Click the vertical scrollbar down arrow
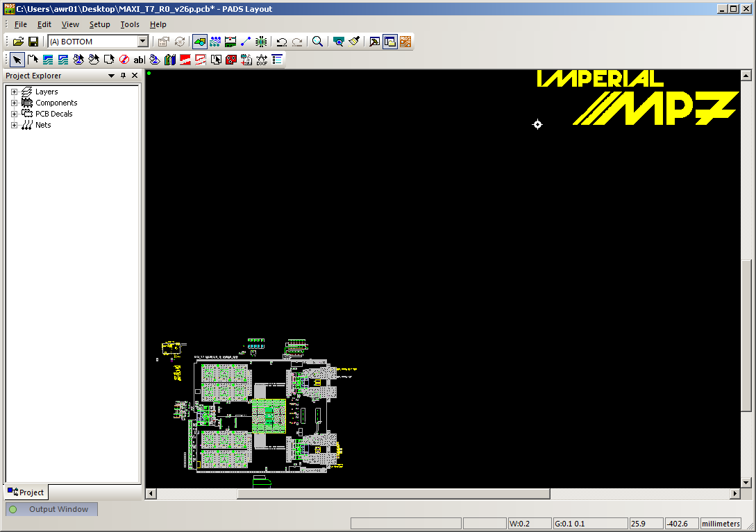 746,483
